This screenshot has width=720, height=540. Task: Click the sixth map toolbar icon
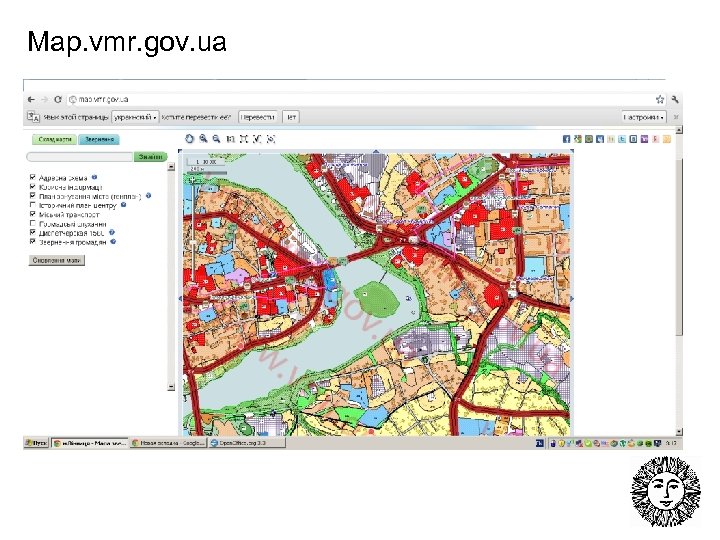coord(257,139)
